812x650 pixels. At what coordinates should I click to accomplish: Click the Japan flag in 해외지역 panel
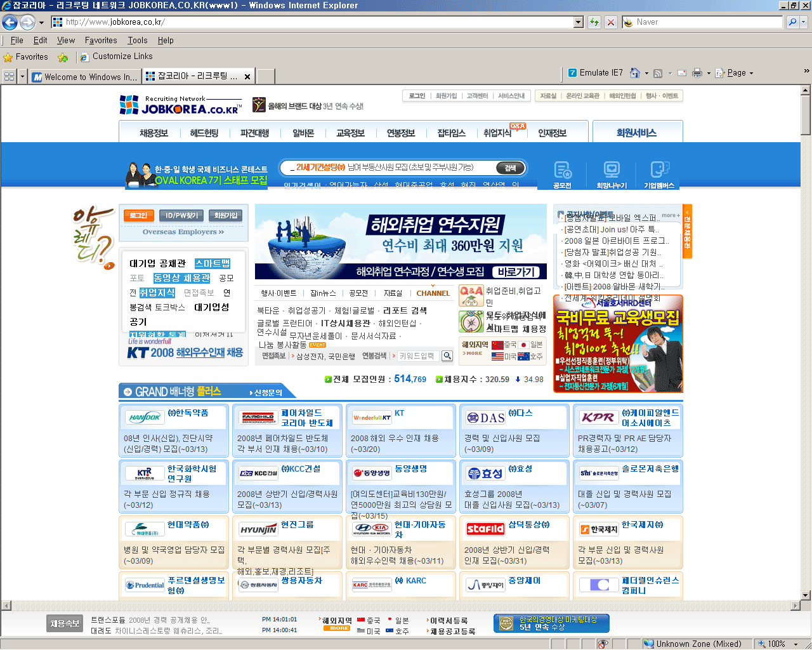523,345
